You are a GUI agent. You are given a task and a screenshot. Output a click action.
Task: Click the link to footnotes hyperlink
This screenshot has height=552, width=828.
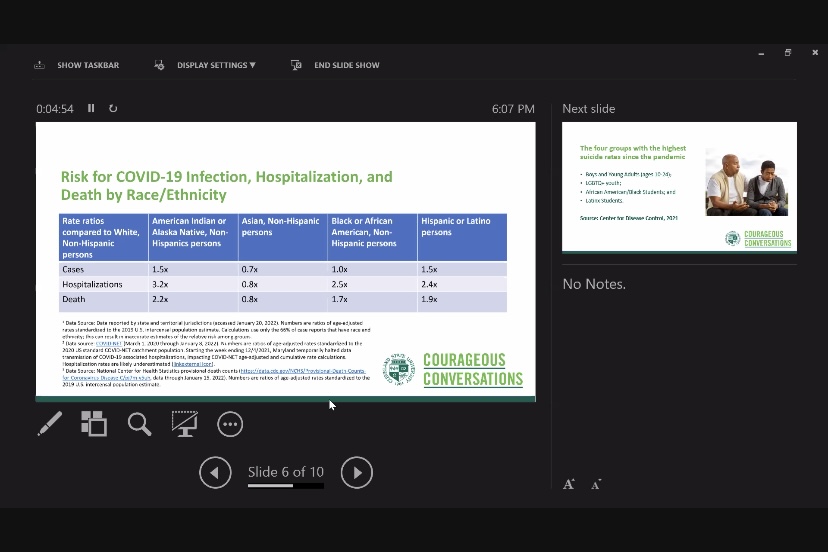[x=193, y=364]
